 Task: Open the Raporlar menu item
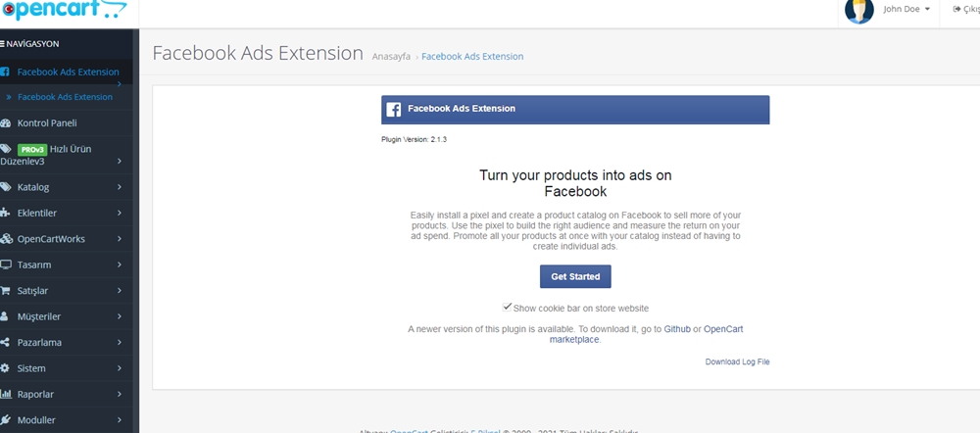coord(67,394)
